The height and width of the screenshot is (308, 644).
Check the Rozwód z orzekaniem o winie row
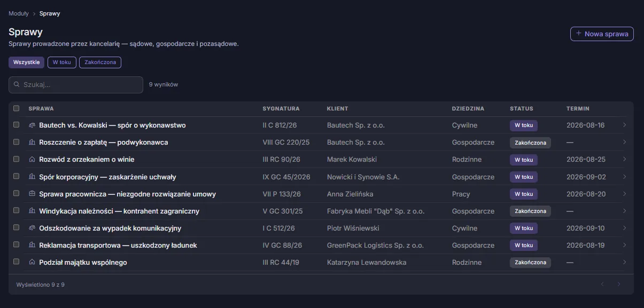click(16, 160)
